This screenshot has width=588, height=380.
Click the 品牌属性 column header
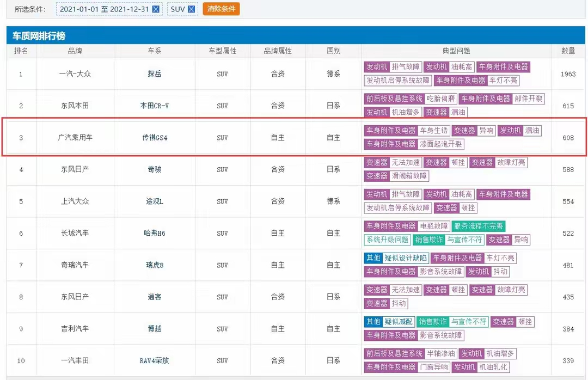coord(278,51)
